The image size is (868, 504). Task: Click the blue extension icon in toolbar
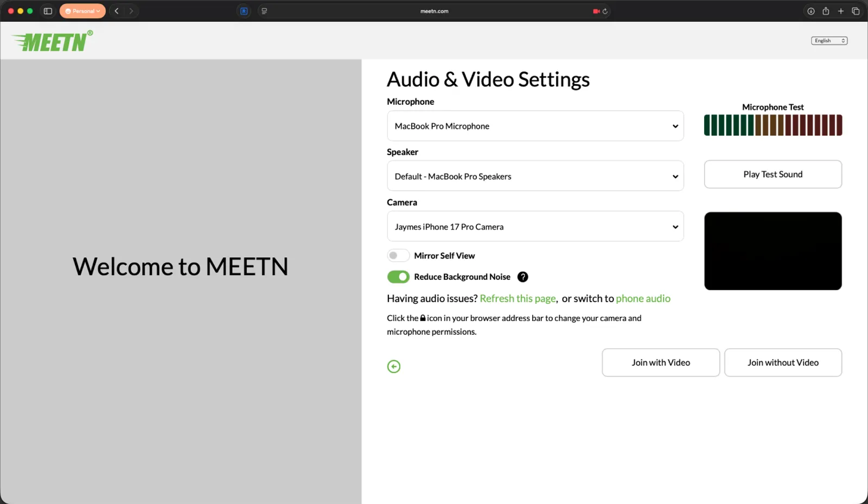coord(244,11)
